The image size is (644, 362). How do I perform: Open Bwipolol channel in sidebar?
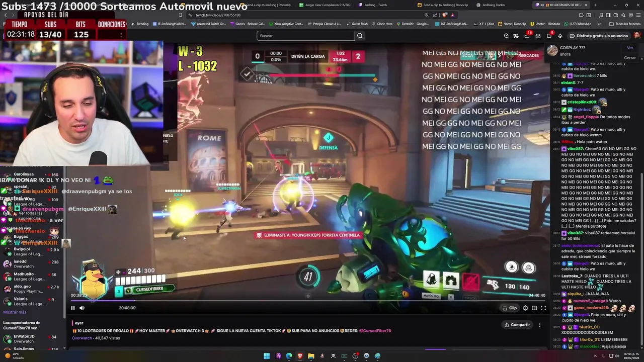pyautogui.click(x=33, y=251)
